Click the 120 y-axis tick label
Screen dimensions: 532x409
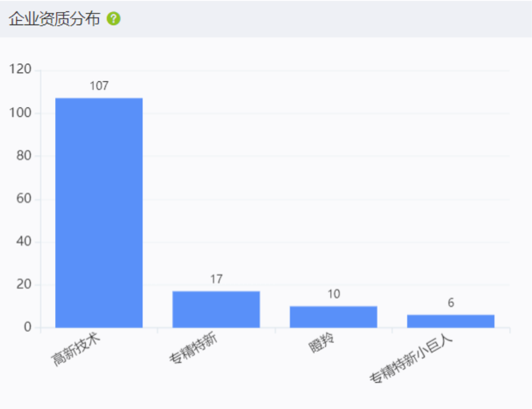(20, 69)
